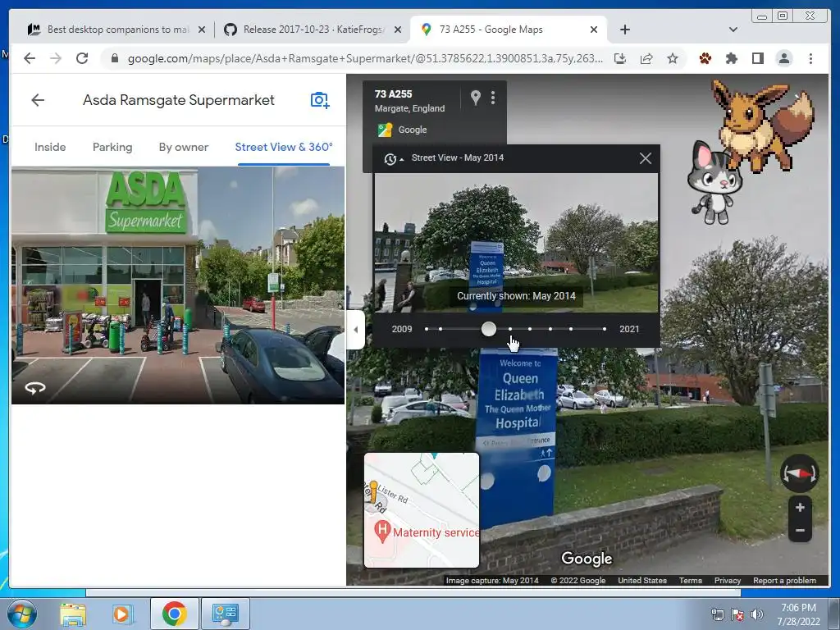Screen dimensions: 840x630
Task: Share this page from address bar
Action: pos(646,58)
